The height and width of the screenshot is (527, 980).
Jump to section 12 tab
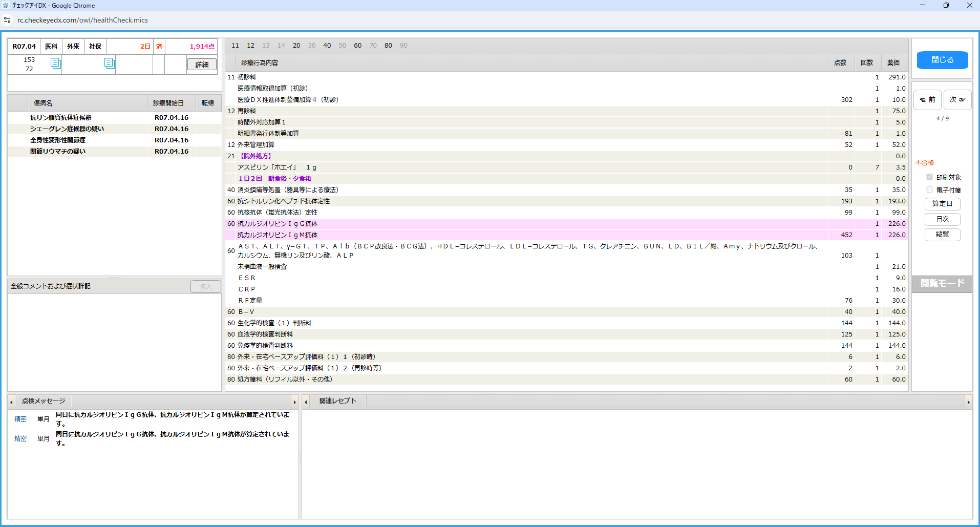point(250,46)
